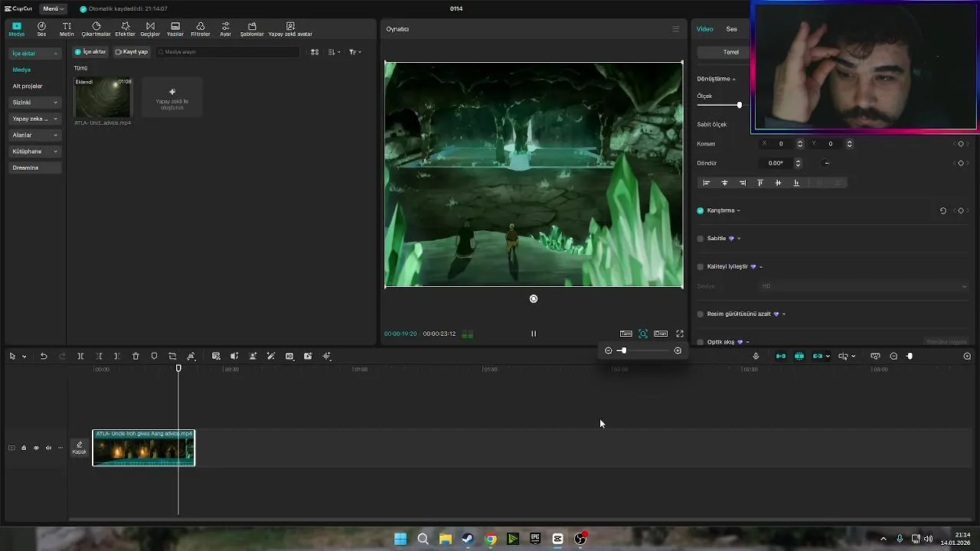The height and width of the screenshot is (551, 980).
Task: Pause the video playback
Action: tap(534, 334)
